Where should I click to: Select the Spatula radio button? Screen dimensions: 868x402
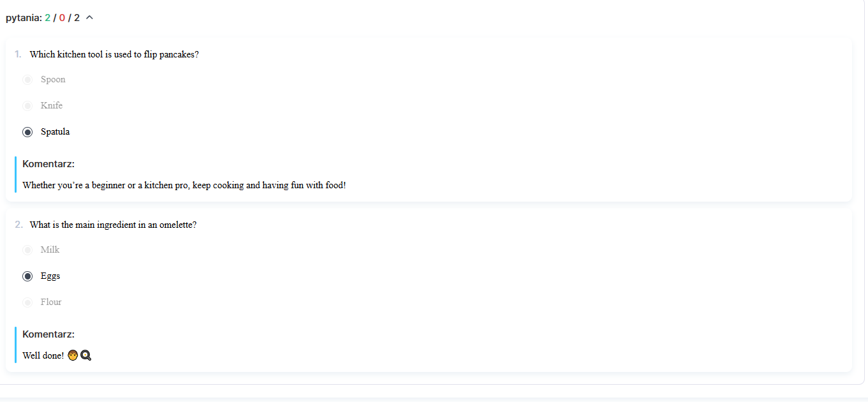coord(27,132)
